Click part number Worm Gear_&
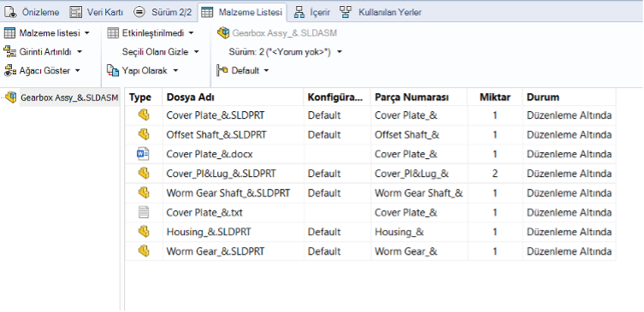The image size is (644, 312). 405,251
